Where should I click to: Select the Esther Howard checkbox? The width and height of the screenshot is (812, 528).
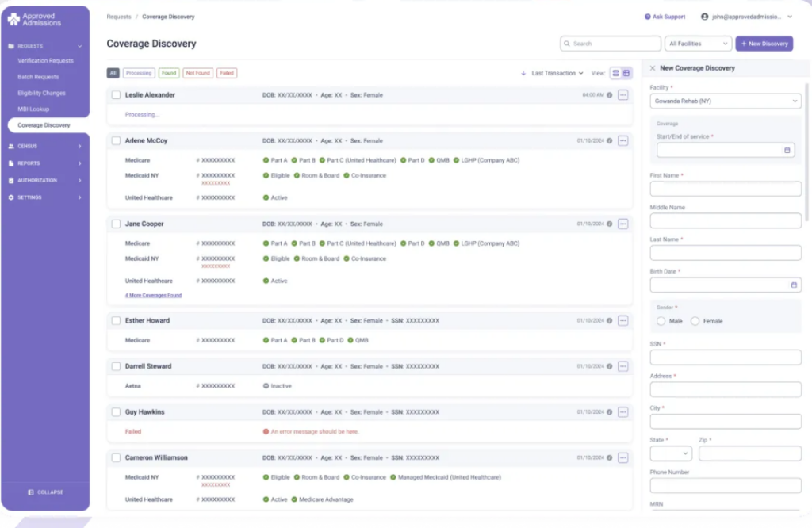pos(116,321)
